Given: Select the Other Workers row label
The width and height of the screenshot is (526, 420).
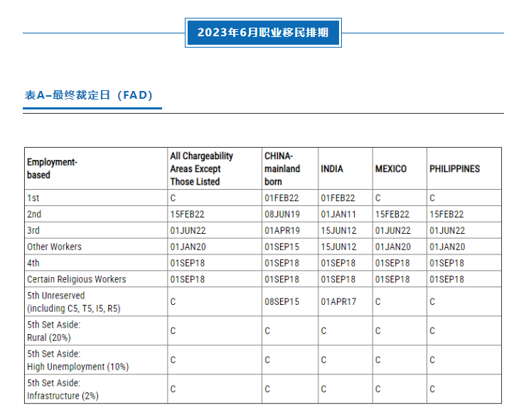Looking at the screenshot, I should coord(54,247).
